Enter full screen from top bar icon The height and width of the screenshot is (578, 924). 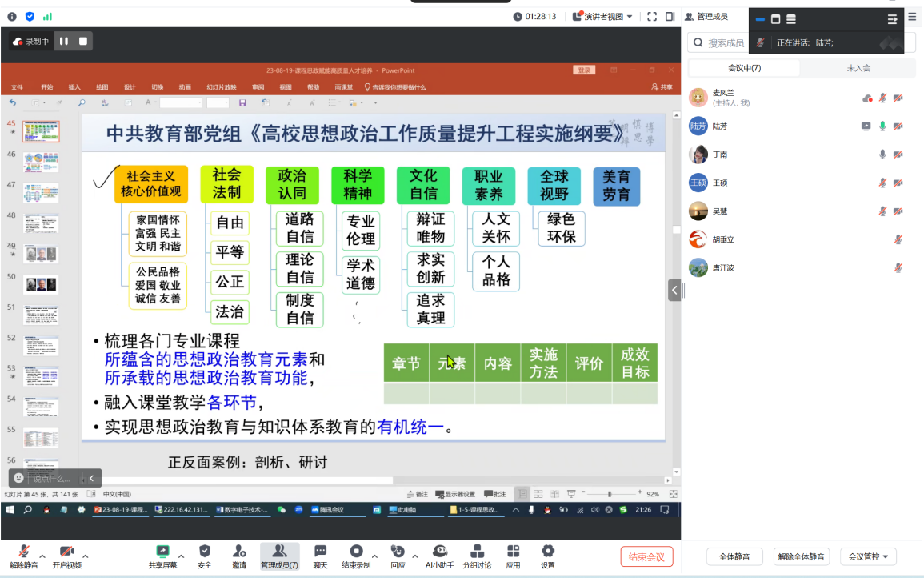(651, 16)
